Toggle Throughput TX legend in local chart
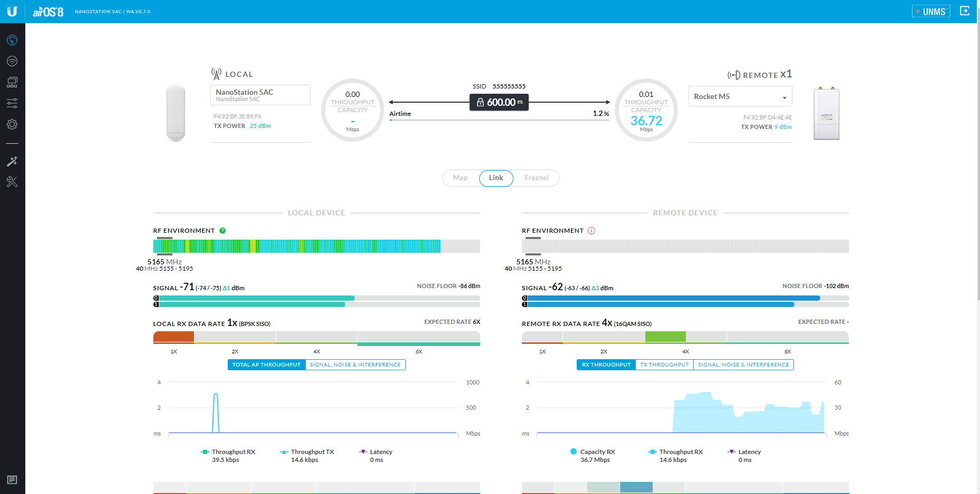 [x=307, y=456]
